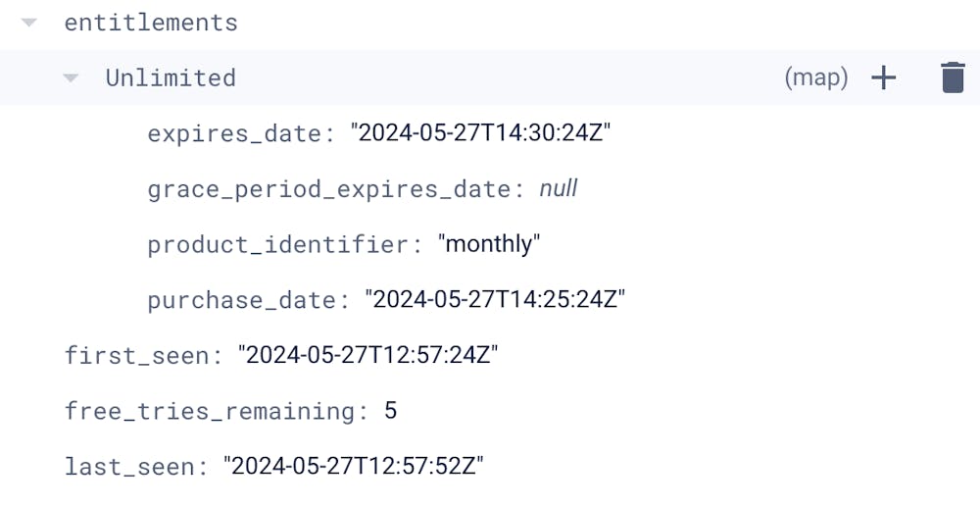Select the Unlimited map row label
This screenshot has width=980, height=507.
click(171, 77)
